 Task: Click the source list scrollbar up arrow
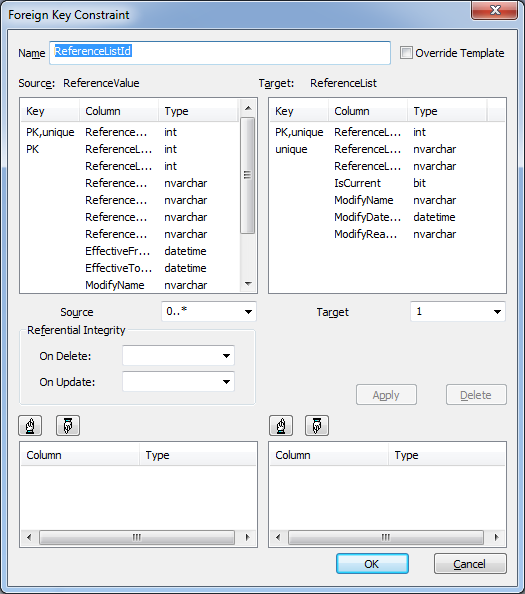[248, 108]
